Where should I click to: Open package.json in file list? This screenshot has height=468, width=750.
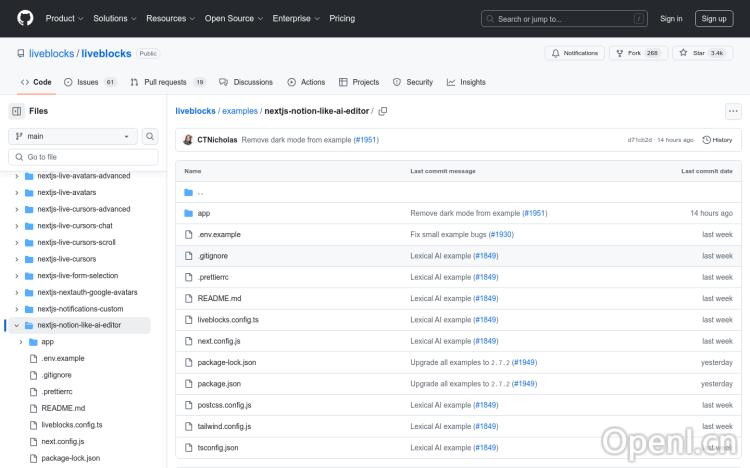point(218,383)
